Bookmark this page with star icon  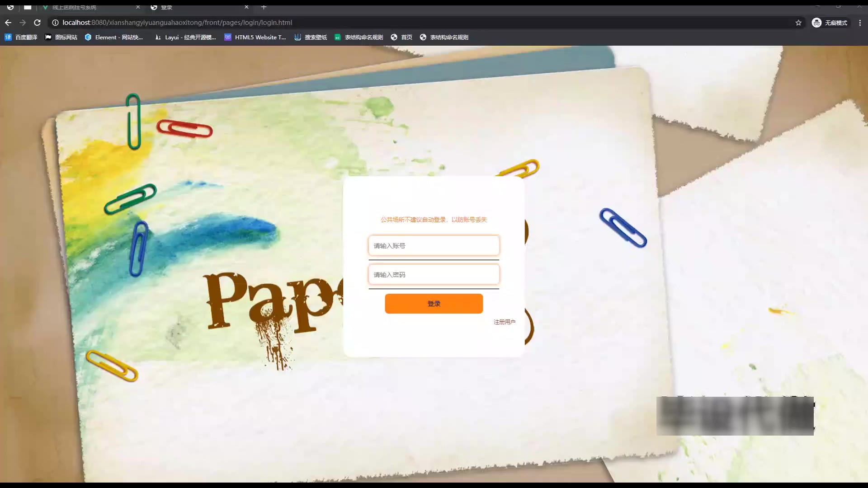(x=798, y=23)
